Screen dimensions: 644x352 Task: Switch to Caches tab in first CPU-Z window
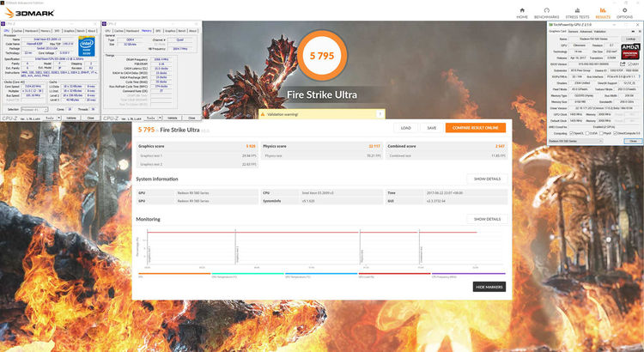pos(17,31)
